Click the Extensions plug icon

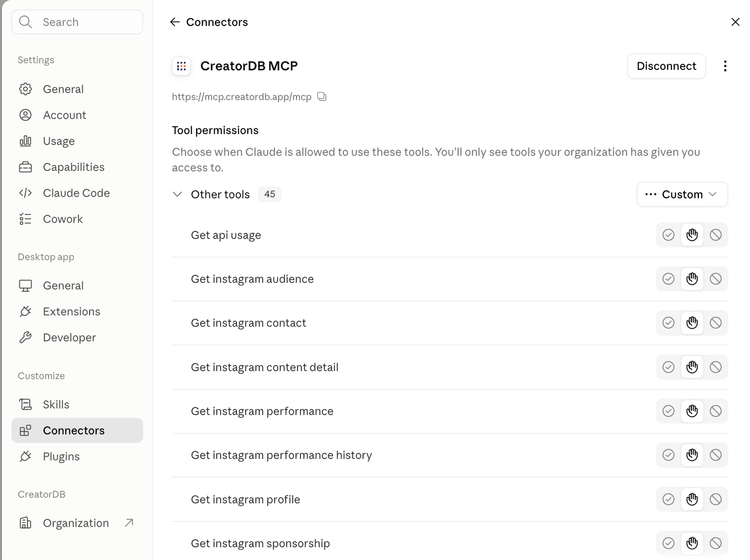(26, 312)
